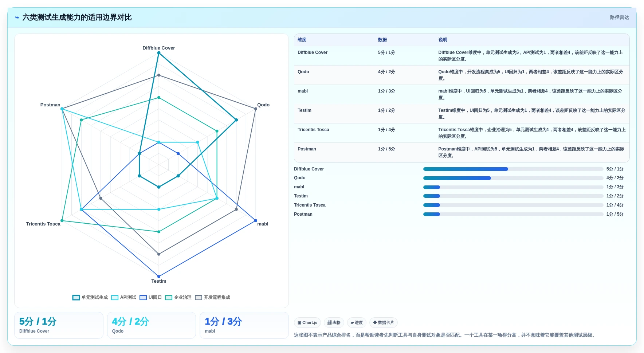Click the Postman description text in table

click(531, 152)
